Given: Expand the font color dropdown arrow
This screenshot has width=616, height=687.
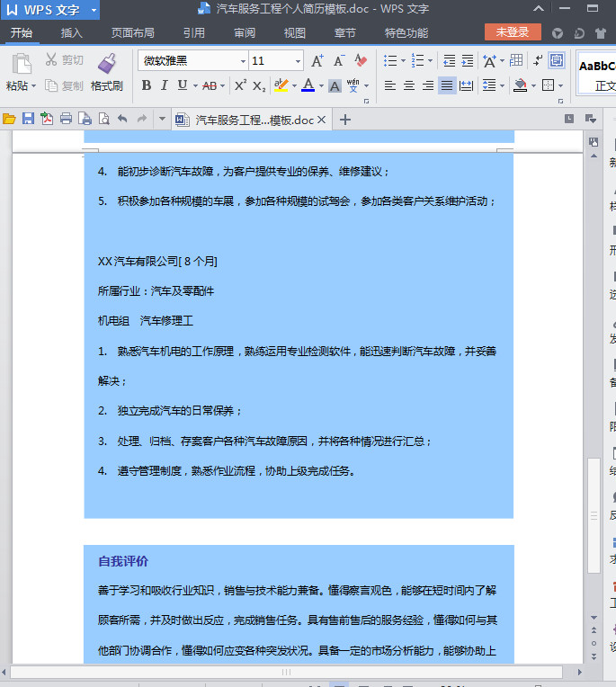Looking at the screenshot, I should click(x=321, y=86).
